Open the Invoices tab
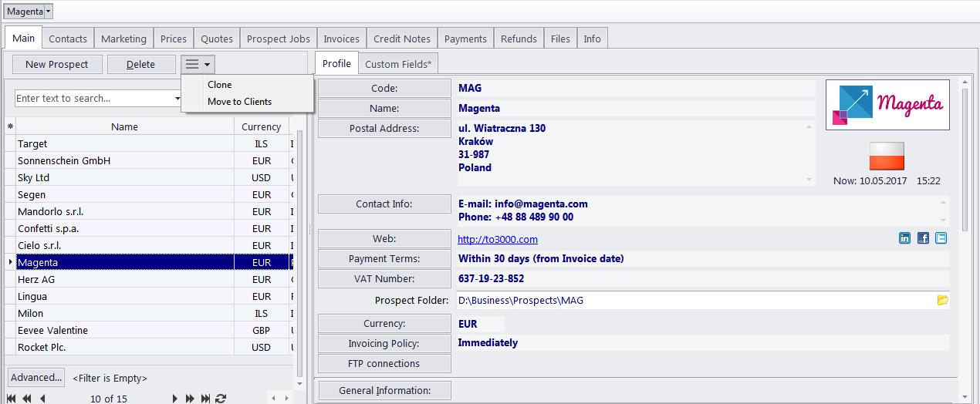This screenshot has height=404, width=980. point(341,39)
